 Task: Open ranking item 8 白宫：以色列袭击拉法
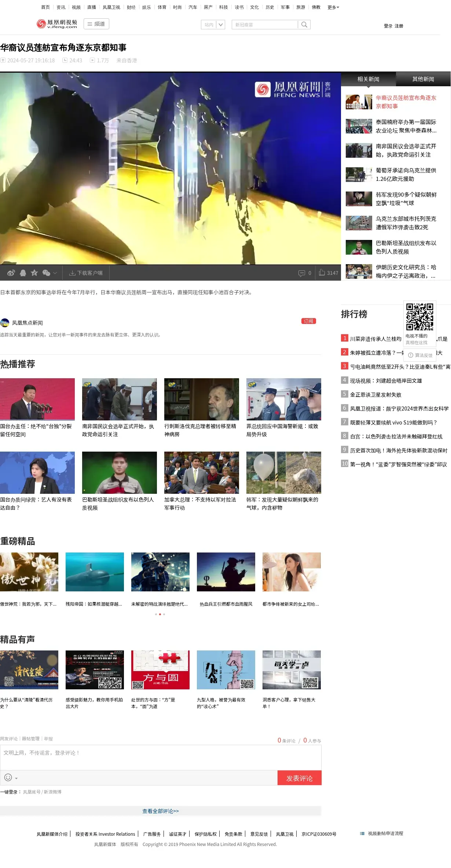(x=396, y=437)
